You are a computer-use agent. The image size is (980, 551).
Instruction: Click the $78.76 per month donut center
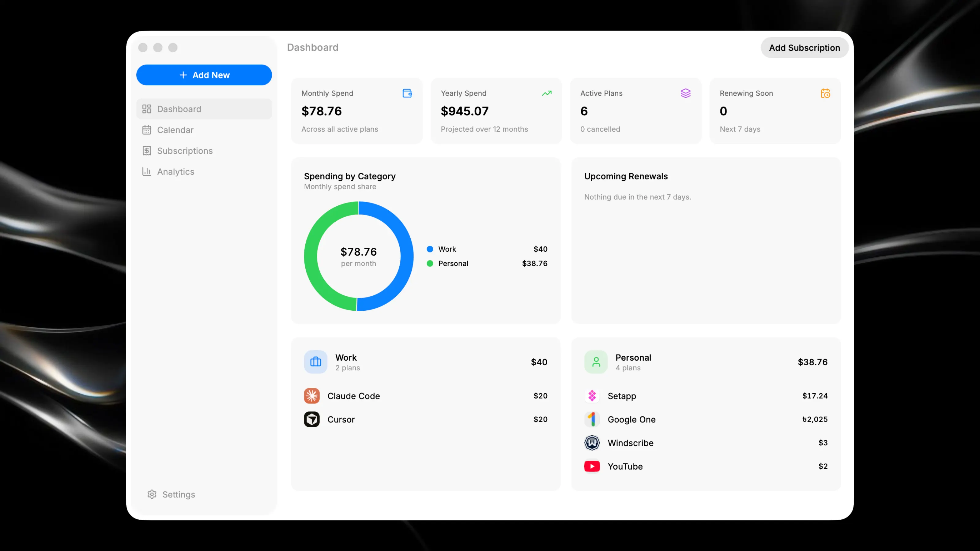point(358,256)
